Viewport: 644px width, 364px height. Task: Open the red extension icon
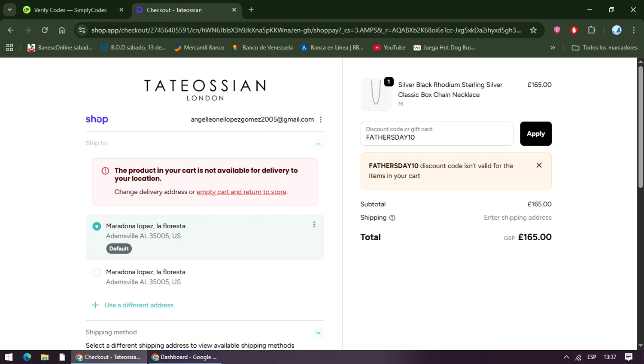574,30
